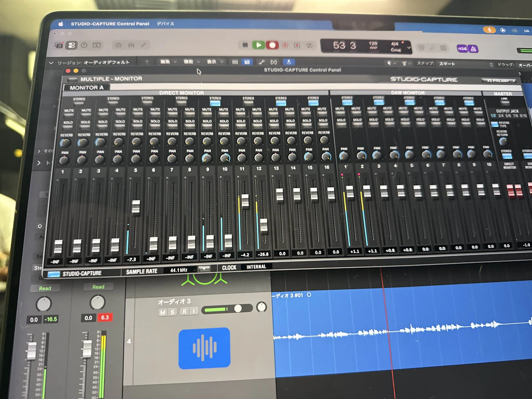Disable STEREO link for Direct Monitor channels 13/14
This screenshot has width=532, height=399.
[x=281, y=103]
